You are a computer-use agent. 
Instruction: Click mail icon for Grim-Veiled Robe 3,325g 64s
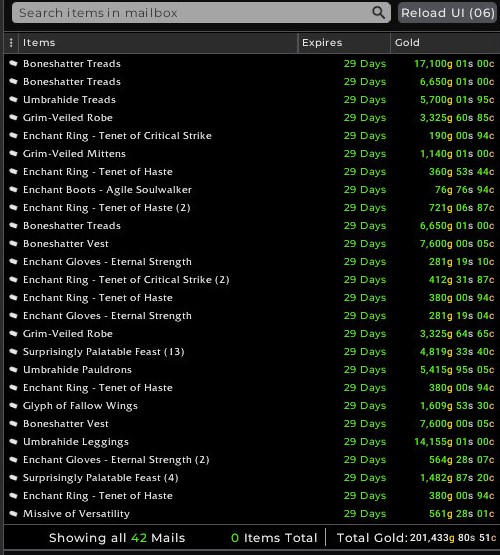[13, 333]
